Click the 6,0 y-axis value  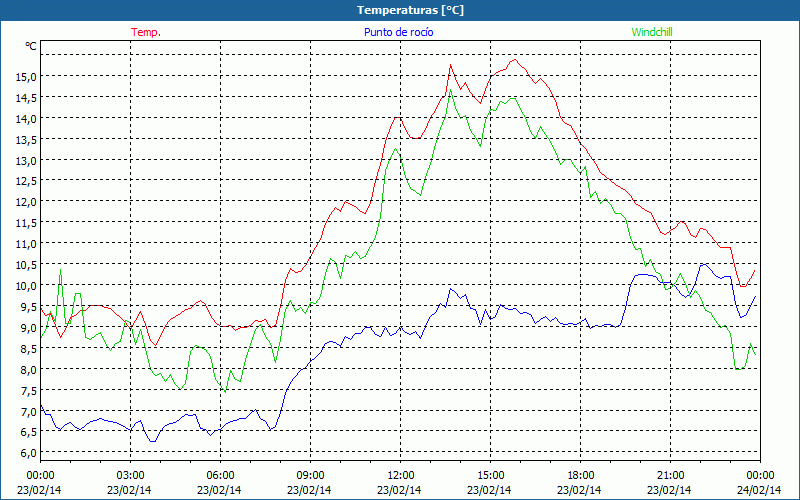click(28, 453)
